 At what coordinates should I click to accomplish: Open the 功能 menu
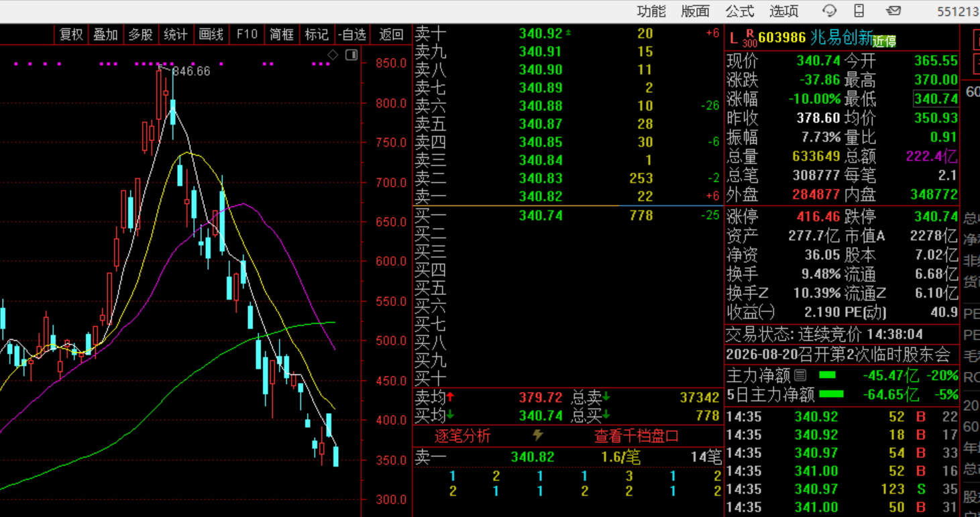(651, 11)
